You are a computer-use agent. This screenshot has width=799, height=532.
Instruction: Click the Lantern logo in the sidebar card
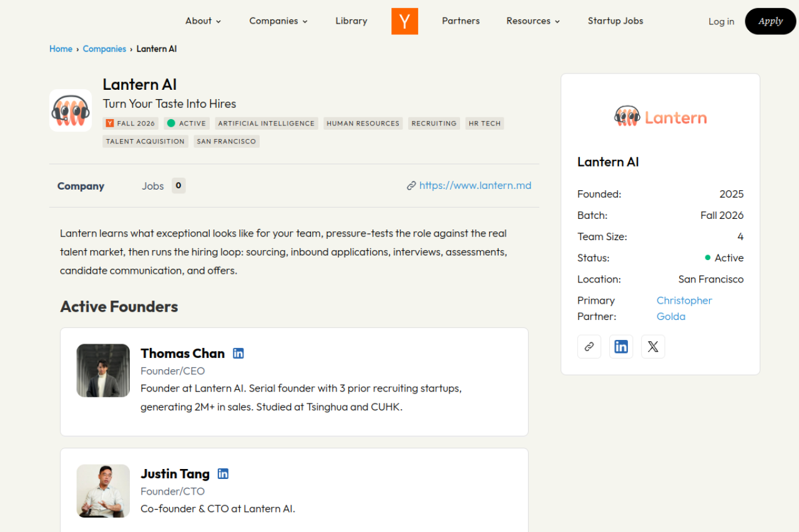(660, 117)
